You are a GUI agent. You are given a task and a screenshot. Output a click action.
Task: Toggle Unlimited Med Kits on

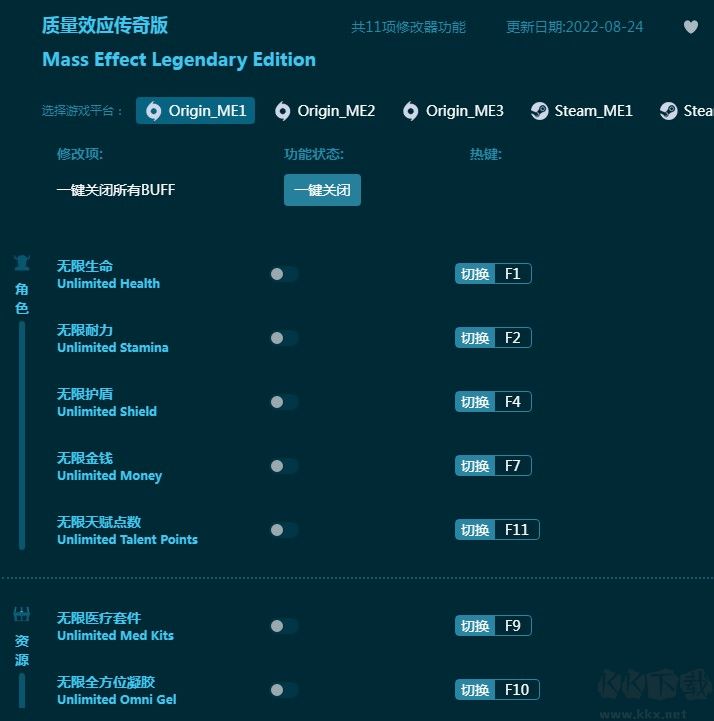(283, 626)
